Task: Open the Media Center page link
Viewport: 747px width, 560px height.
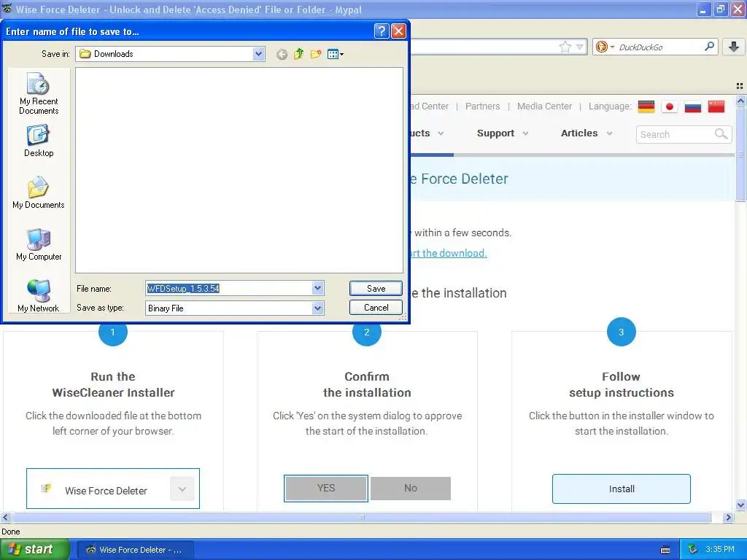Action: [544, 106]
